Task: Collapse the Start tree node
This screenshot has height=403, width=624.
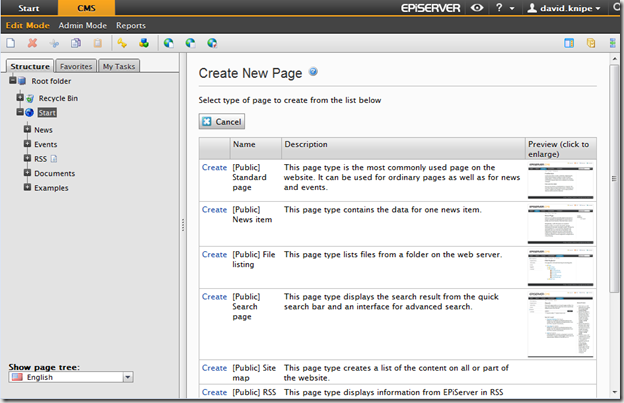Action: click(x=19, y=113)
